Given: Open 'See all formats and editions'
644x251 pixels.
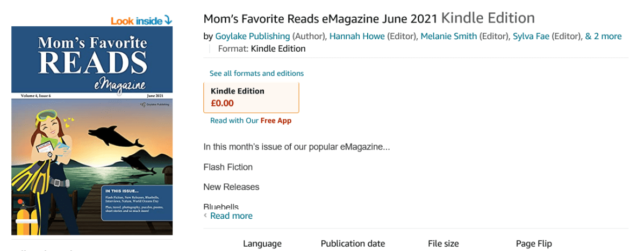Looking at the screenshot, I should (256, 73).
